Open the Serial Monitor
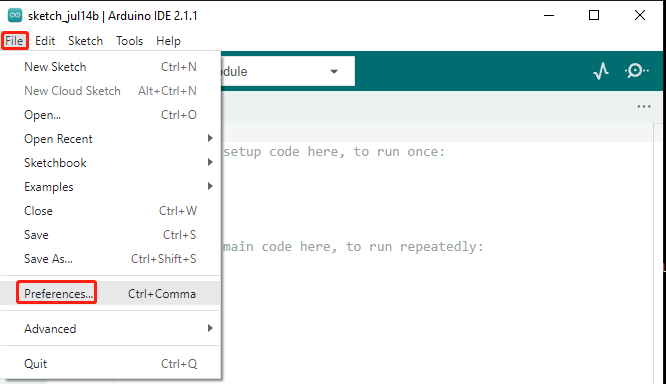The width and height of the screenshot is (666, 384). click(636, 71)
